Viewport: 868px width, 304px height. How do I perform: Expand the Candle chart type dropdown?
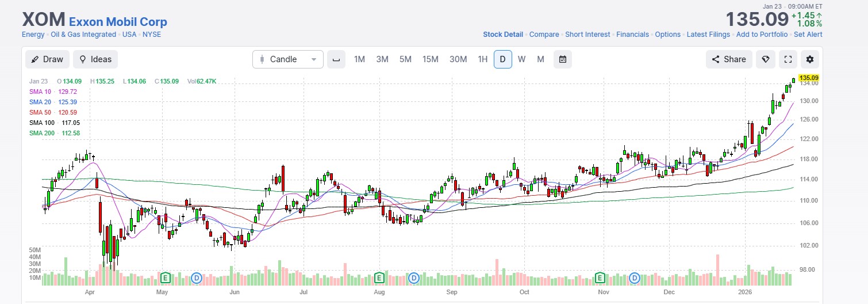point(288,59)
